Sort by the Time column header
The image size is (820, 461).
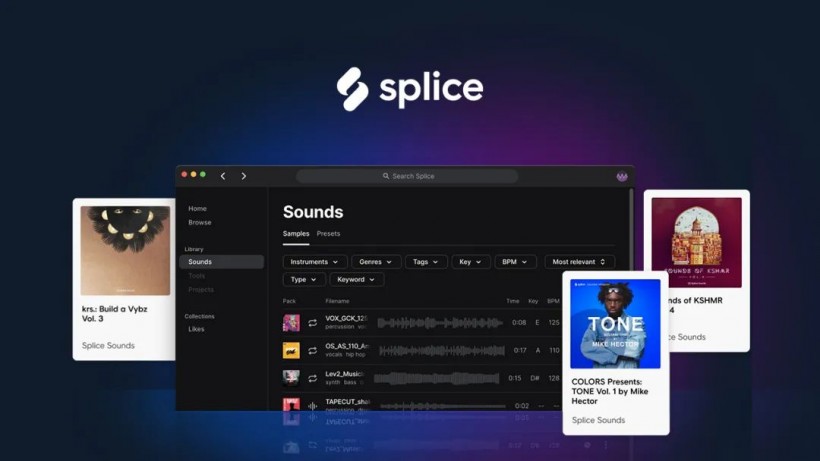[512, 301]
